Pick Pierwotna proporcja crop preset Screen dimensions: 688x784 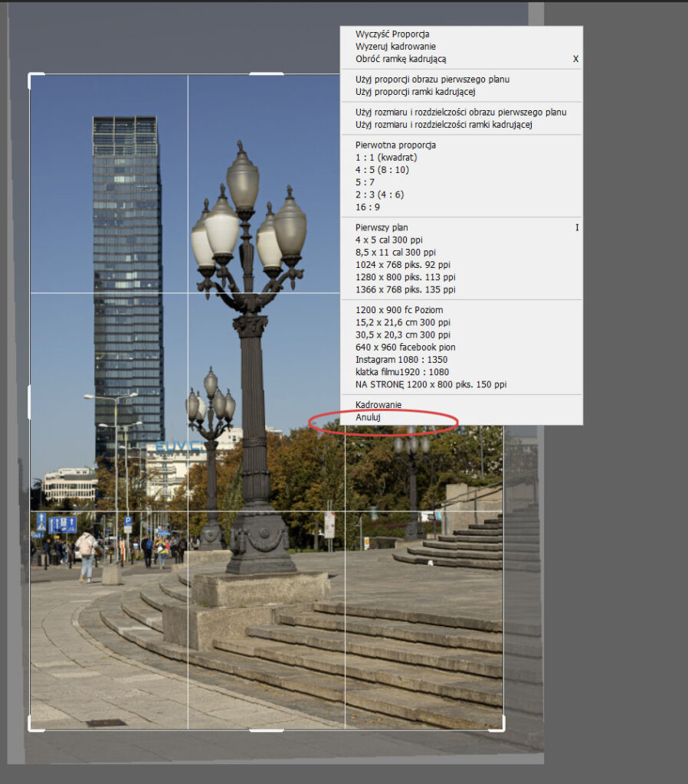[x=395, y=145]
